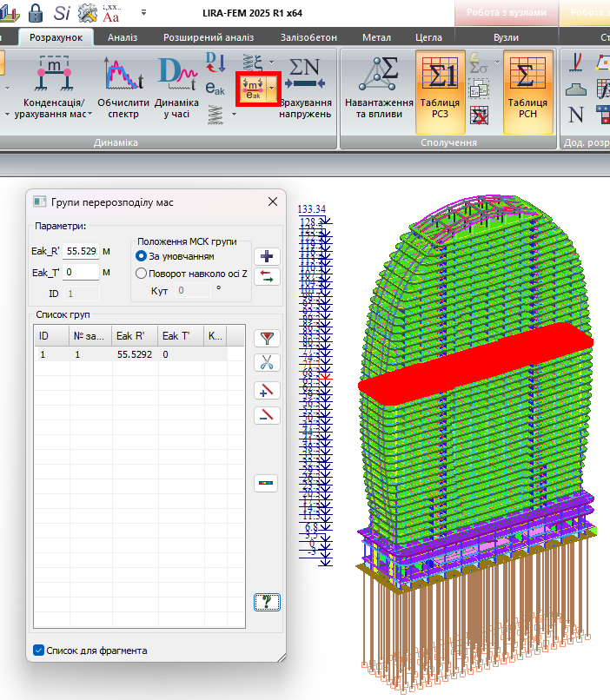Click the red-green swap arrows icon
Screen dimensions: 610x700
pyautogui.click(x=267, y=277)
